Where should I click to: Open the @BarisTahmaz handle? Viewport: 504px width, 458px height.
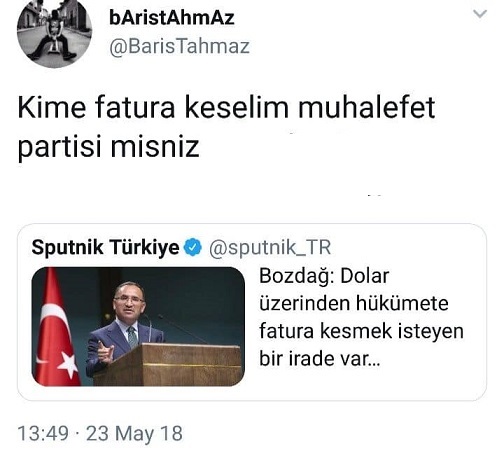pyautogui.click(x=179, y=47)
